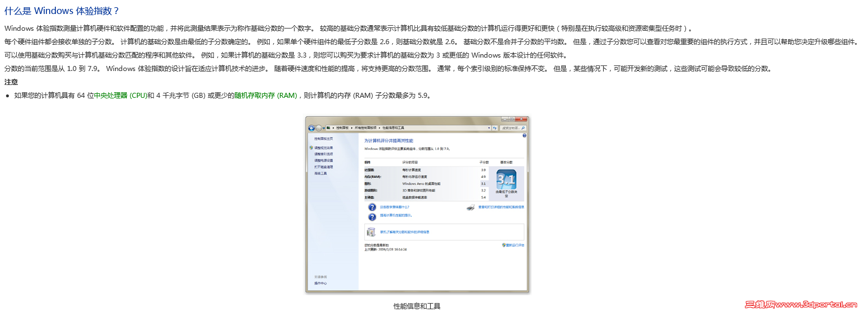Click the 子分数 column header
This screenshot has height=312, width=868.
coord(484,162)
